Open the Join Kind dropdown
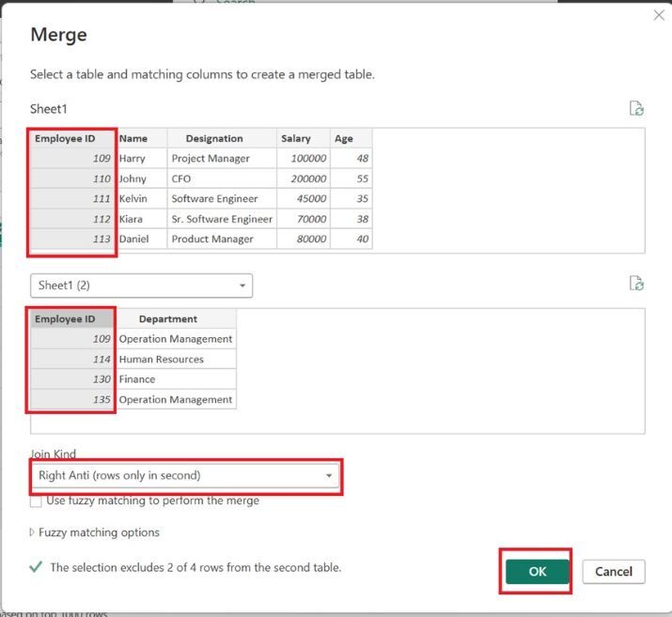This screenshot has width=672, height=617. click(x=185, y=475)
